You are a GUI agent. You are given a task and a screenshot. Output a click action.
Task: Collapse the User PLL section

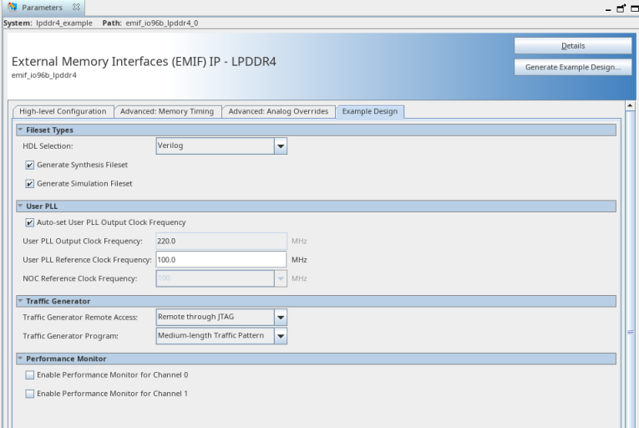tap(20, 206)
